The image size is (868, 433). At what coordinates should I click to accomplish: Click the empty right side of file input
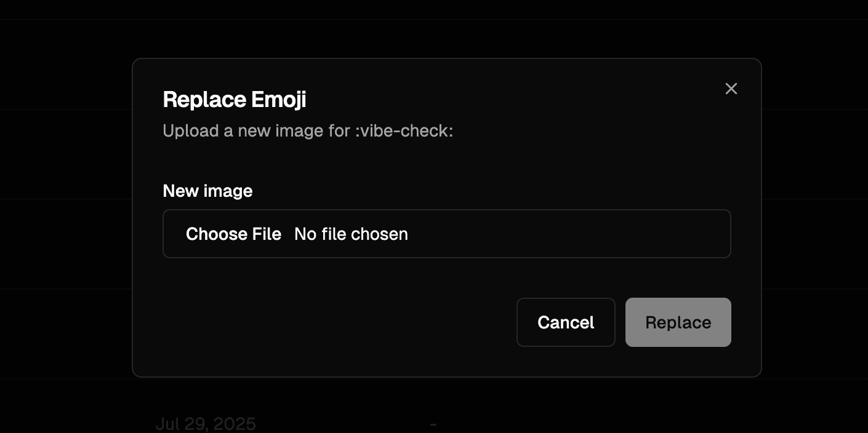pos(585,234)
